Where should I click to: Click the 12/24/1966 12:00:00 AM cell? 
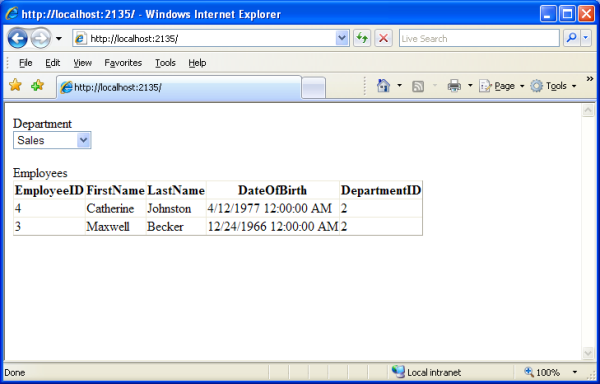coord(272,226)
